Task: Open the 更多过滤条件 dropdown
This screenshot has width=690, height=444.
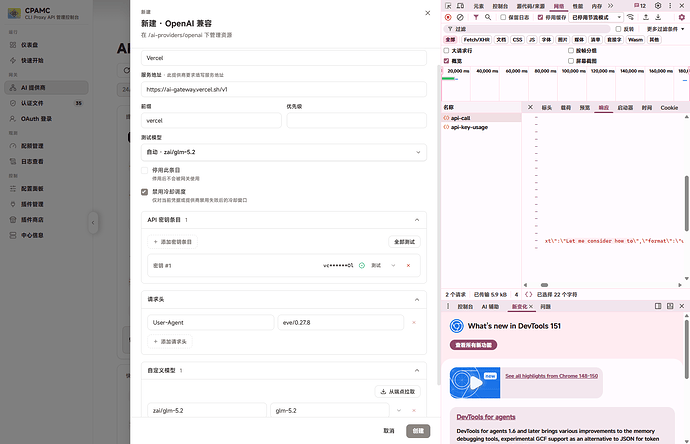Action: 665,29
